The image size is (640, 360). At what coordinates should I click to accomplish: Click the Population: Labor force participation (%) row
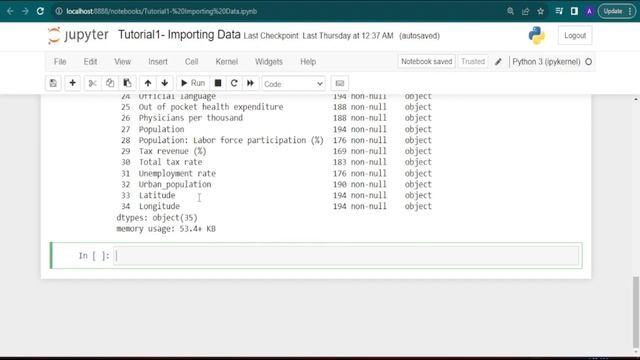coord(276,140)
